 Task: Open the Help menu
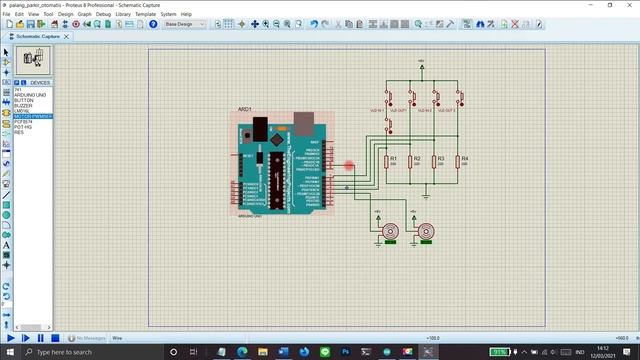coord(186,14)
